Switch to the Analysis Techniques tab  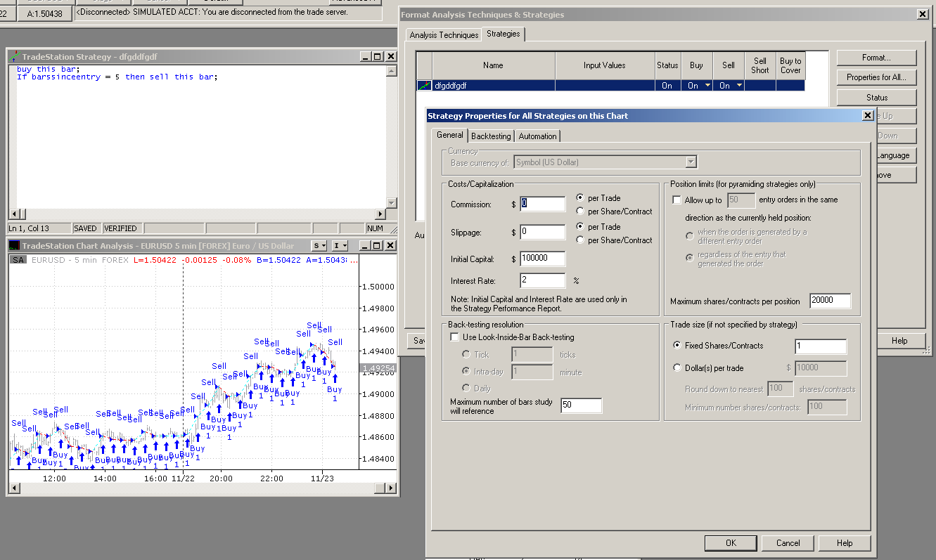(444, 35)
